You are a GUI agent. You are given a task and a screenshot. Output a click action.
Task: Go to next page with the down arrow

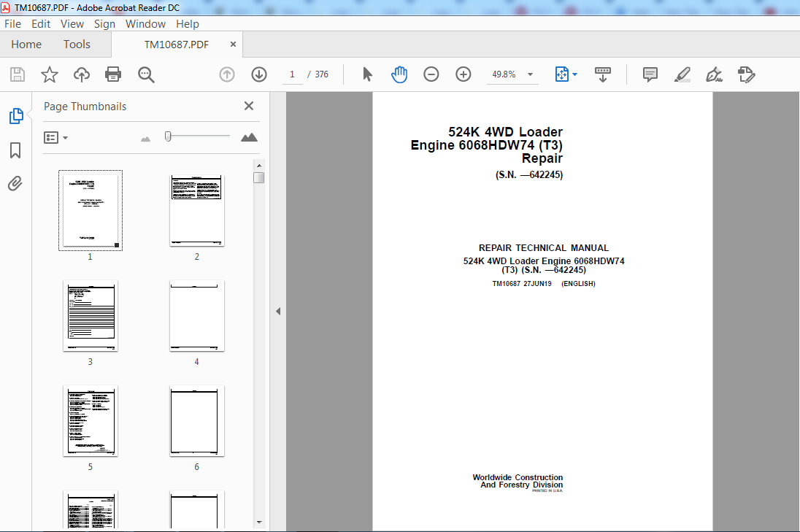point(259,74)
